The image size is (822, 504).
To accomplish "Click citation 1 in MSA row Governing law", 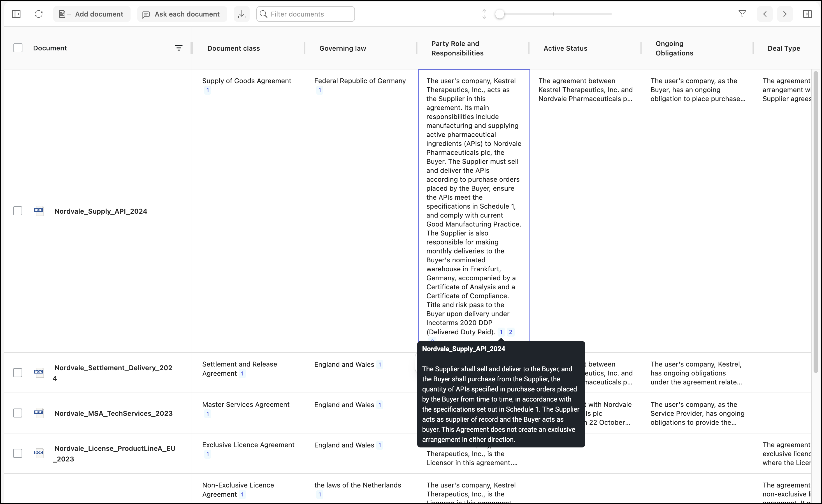I will coord(380,405).
